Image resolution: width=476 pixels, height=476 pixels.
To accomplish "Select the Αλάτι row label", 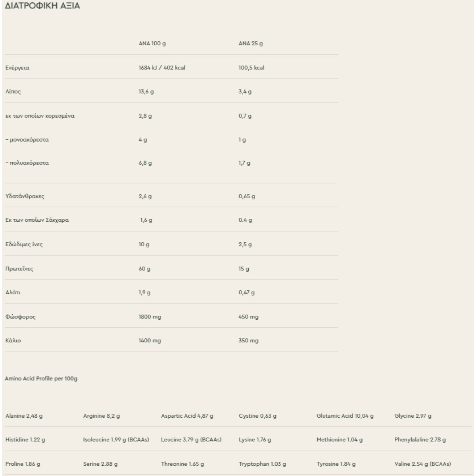I will click(13, 293).
